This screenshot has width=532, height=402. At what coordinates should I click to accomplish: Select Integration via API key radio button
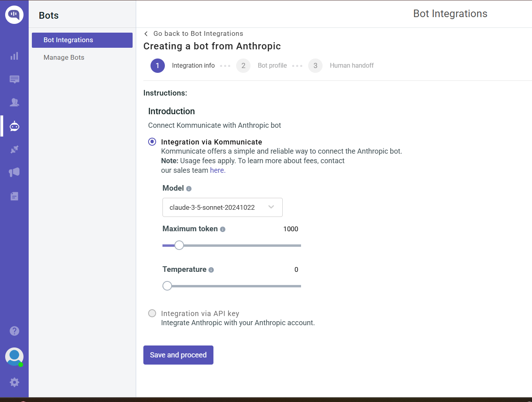point(152,313)
